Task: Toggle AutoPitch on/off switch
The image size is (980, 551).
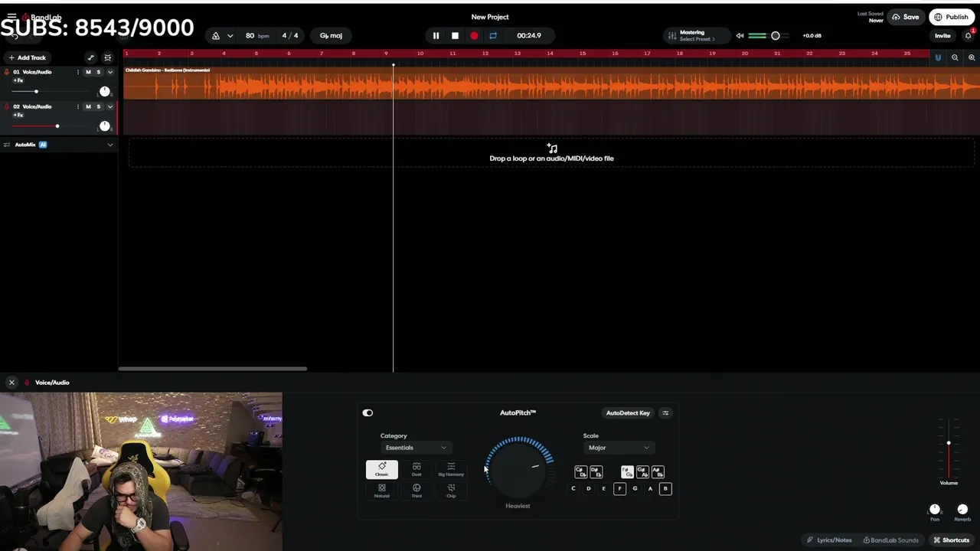Action: 367,413
